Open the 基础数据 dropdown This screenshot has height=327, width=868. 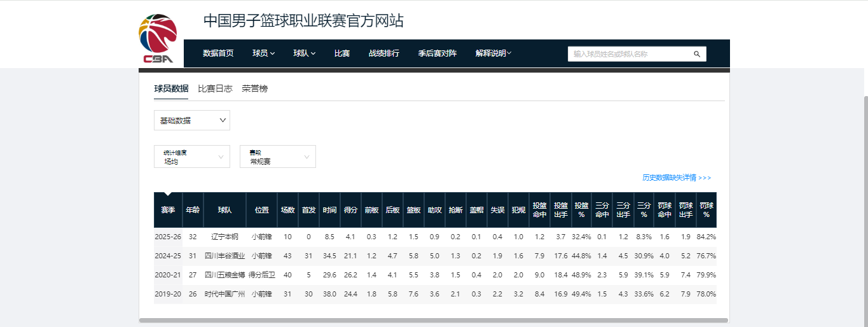click(192, 120)
